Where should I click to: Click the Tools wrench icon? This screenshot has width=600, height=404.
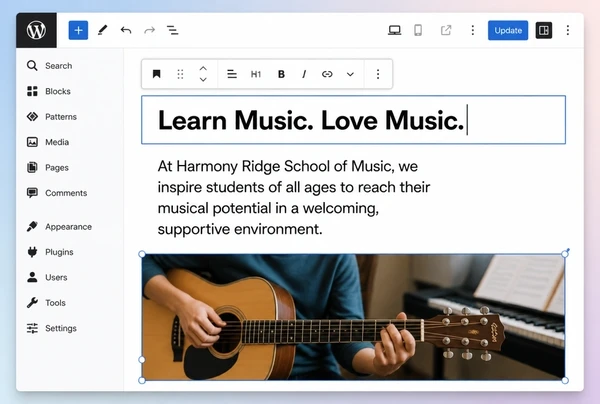pyautogui.click(x=33, y=303)
